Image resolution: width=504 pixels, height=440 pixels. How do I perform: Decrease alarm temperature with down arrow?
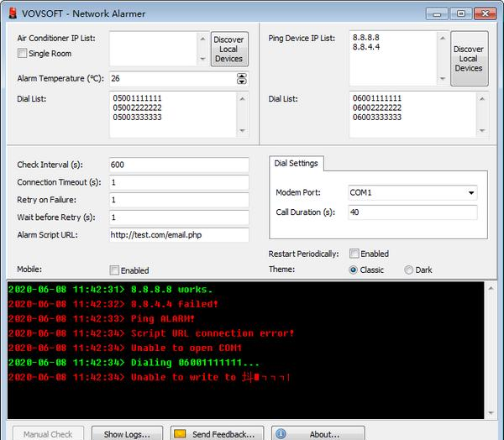(x=242, y=81)
